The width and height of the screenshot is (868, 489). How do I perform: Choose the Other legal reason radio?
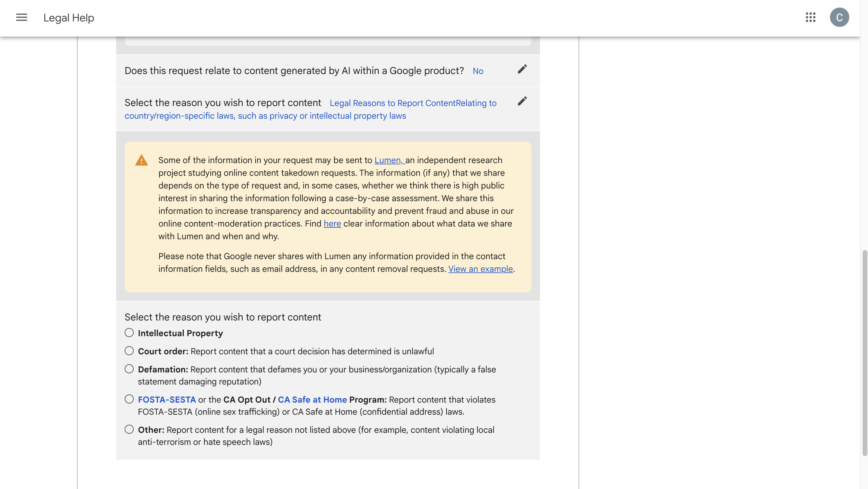(129, 429)
